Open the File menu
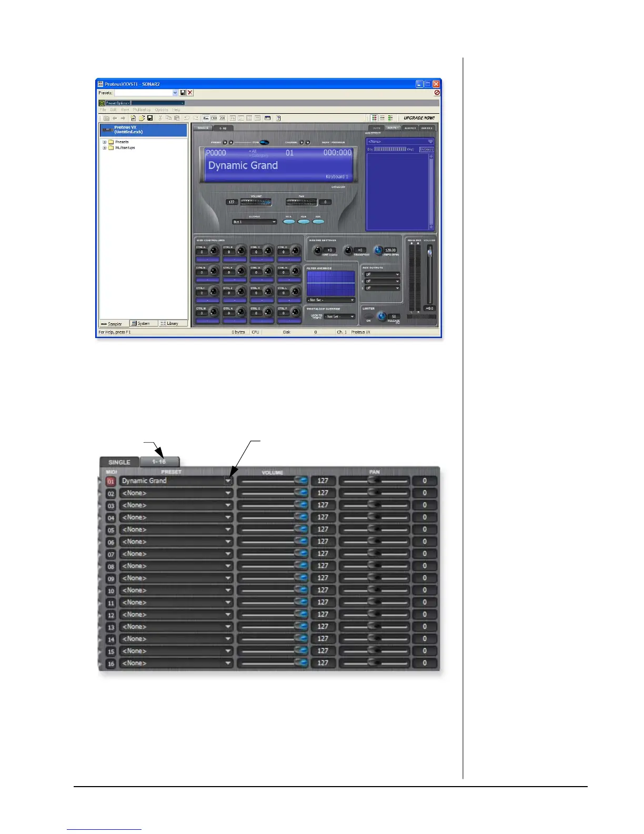644x834 pixels. [103, 110]
